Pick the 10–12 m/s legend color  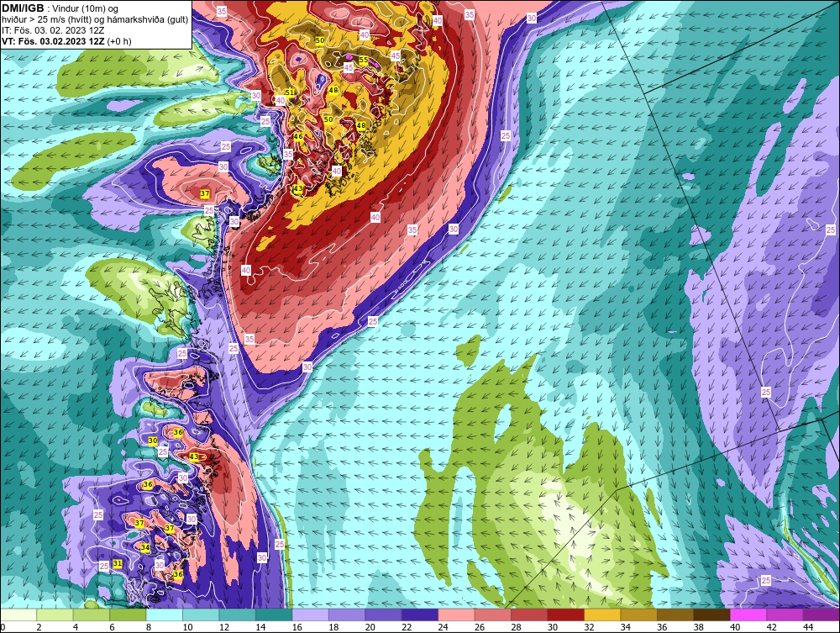pyautogui.click(x=201, y=615)
